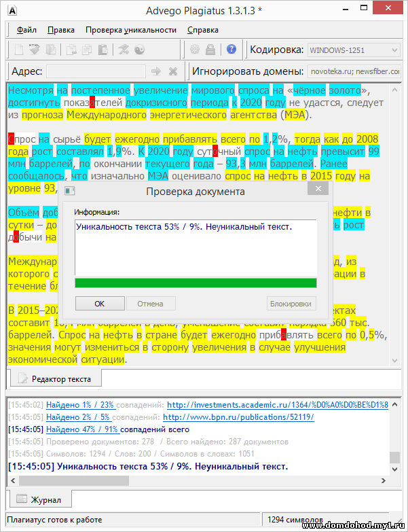Switch to the Редактор текста tab
Viewport: 408px width, 532px height.
pos(56,378)
